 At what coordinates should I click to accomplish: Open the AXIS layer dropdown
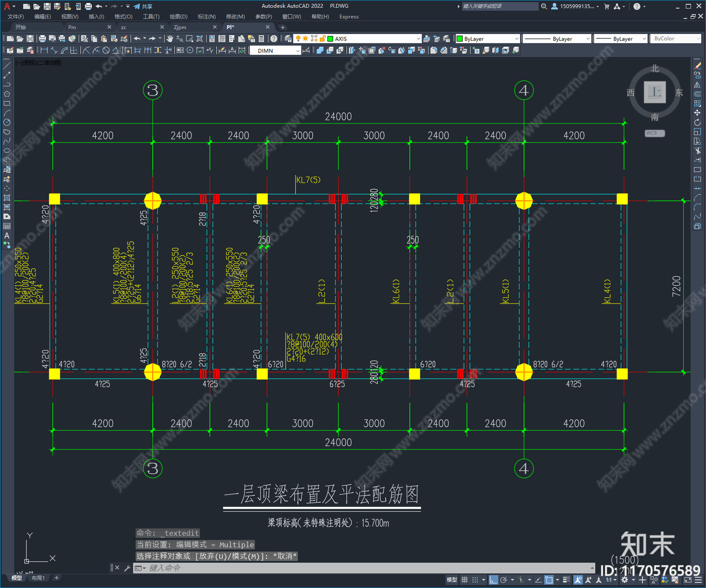[x=418, y=39]
